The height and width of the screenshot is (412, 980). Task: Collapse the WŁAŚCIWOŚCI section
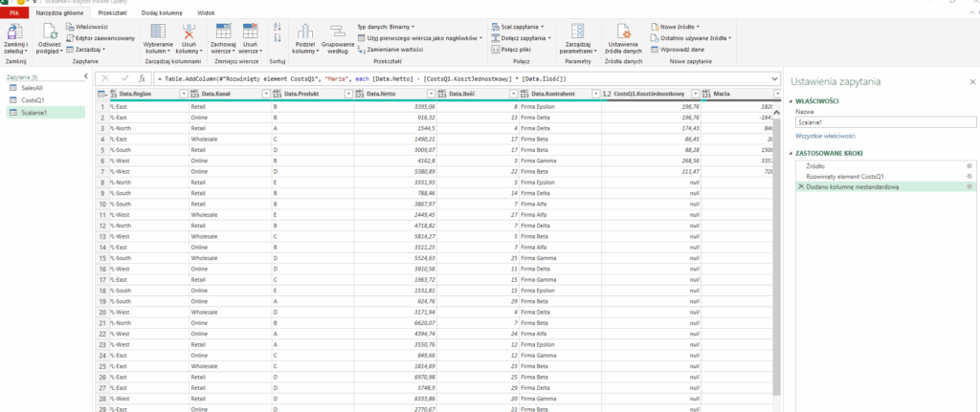pos(791,100)
